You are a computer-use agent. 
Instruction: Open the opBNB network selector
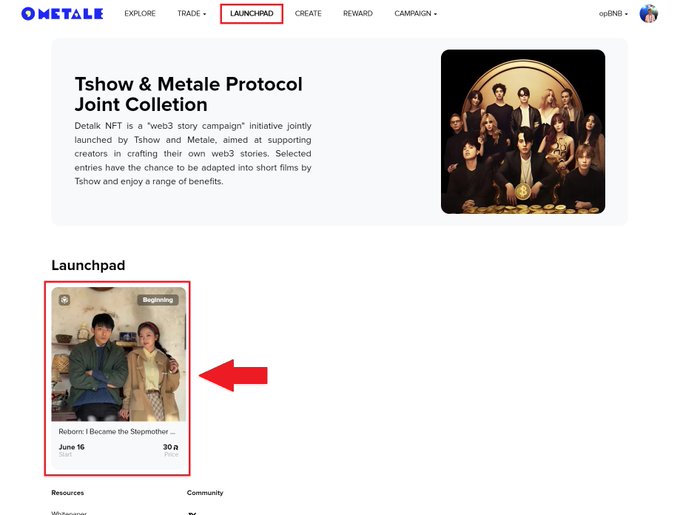[x=613, y=13]
